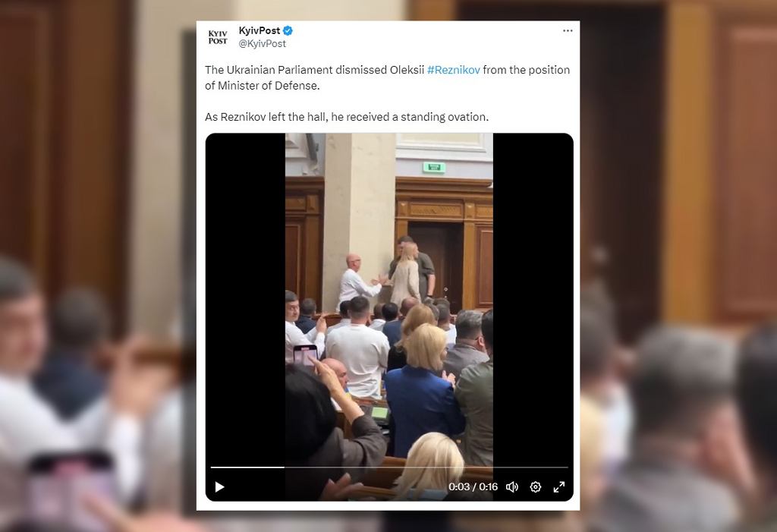Click the @KyivPost handle
This screenshot has width=777, height=532.
[262, 43]
